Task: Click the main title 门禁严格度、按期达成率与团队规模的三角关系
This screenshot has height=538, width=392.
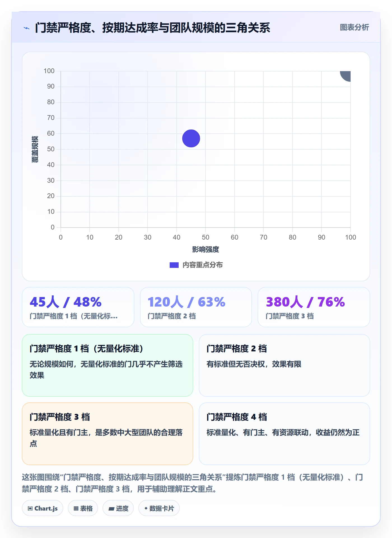Action: (153, 28)
